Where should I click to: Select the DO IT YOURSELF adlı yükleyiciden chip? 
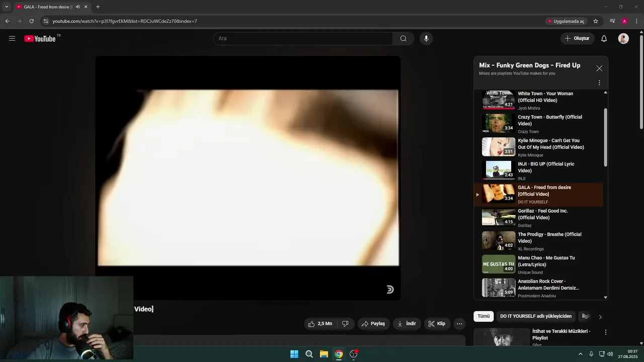536,316
